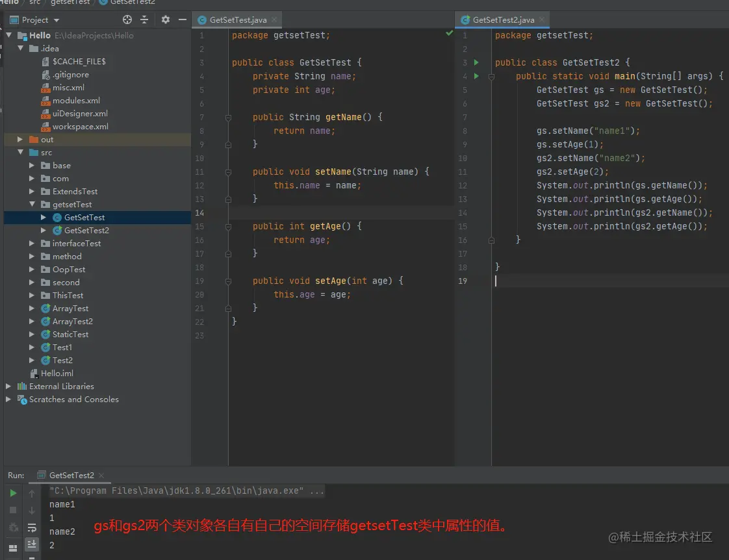Click the Stop button in Run panel
The width and height of the screenshot is (729, 560).
[13, 510]
